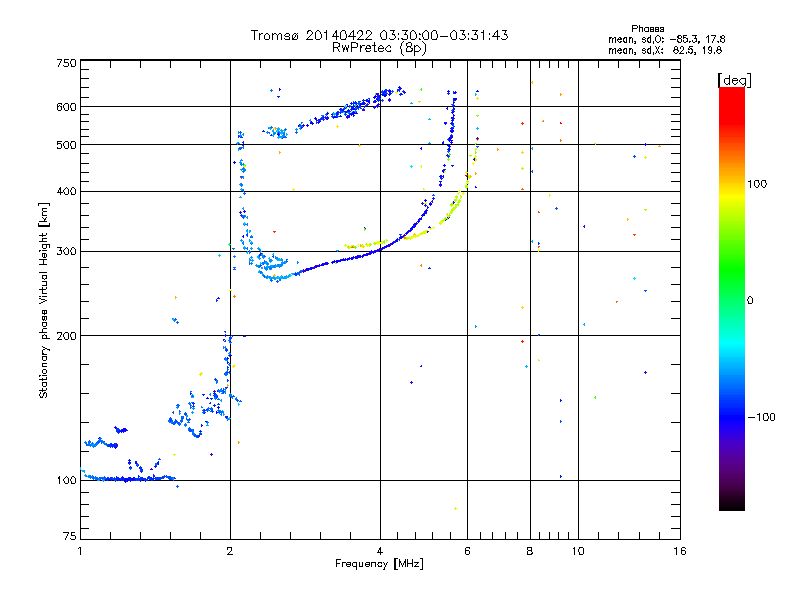Click the y-axis tick label '500'
Screen dimensions: 800x600
tap(66, 145)
